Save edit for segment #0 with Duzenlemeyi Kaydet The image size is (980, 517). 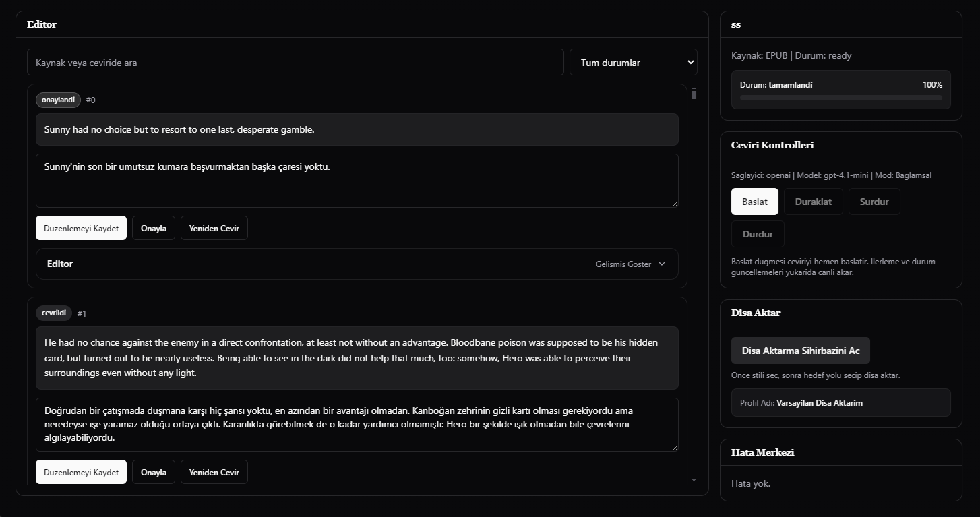(x=81, y=229)
